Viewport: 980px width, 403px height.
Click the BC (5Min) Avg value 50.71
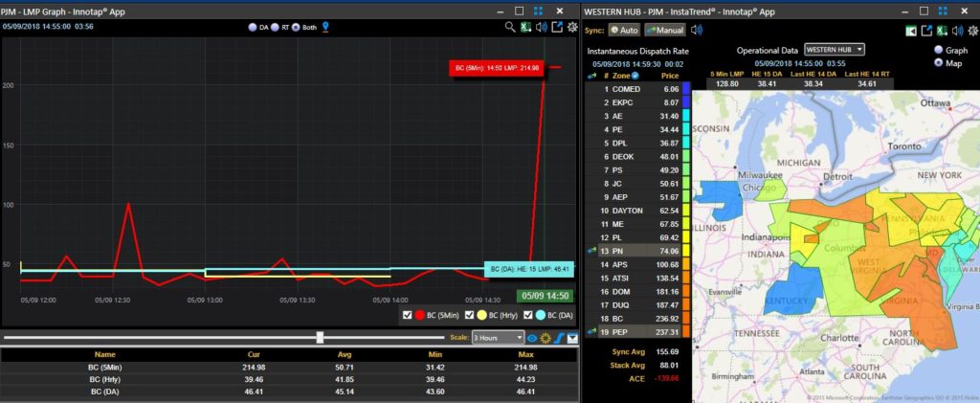345,367
